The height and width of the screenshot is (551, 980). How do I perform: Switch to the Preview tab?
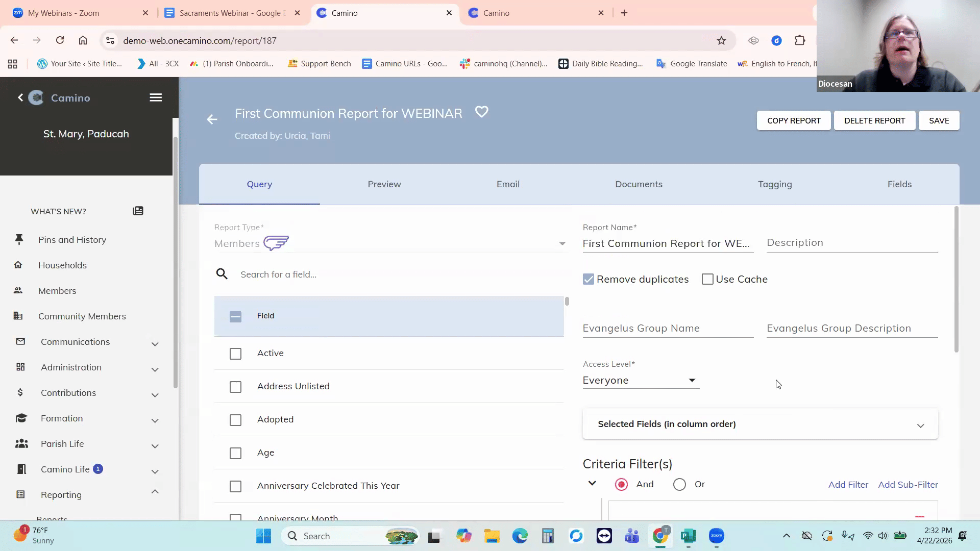pos(384,184)
